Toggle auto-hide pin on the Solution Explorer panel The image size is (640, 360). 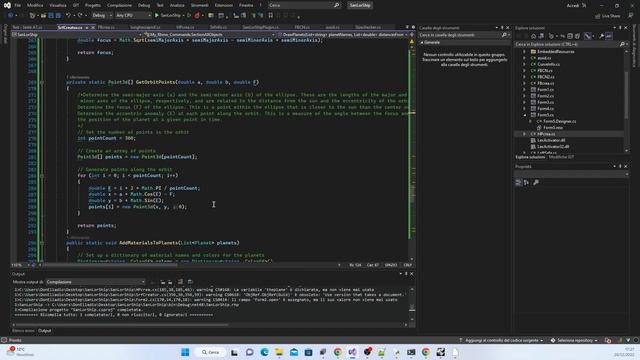[620, 28]
